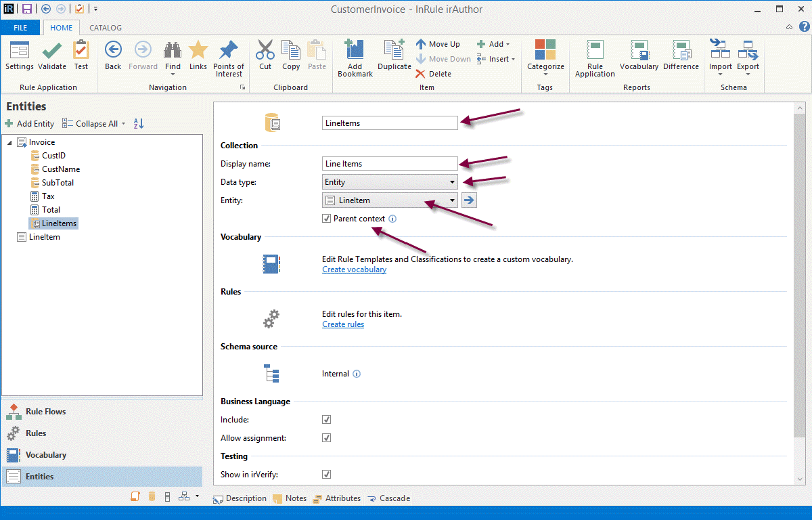The image size is (812, 520).
Task: Collapse the Invoice tree node
Action: pyautogui.click(x=10, y=142)
